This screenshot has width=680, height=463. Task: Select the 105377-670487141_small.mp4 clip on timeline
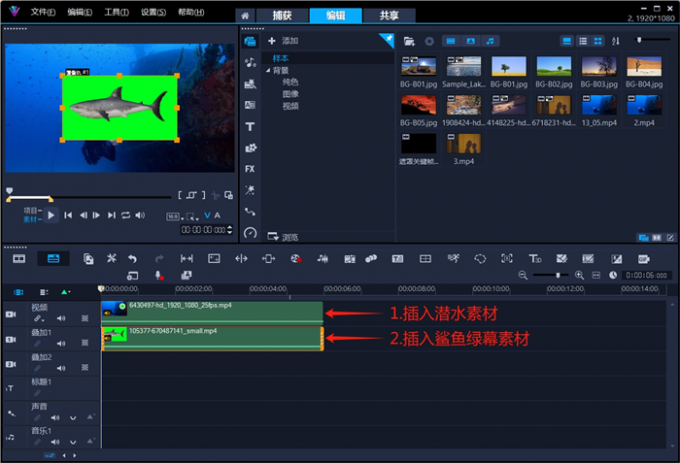(x=212, y=339)
